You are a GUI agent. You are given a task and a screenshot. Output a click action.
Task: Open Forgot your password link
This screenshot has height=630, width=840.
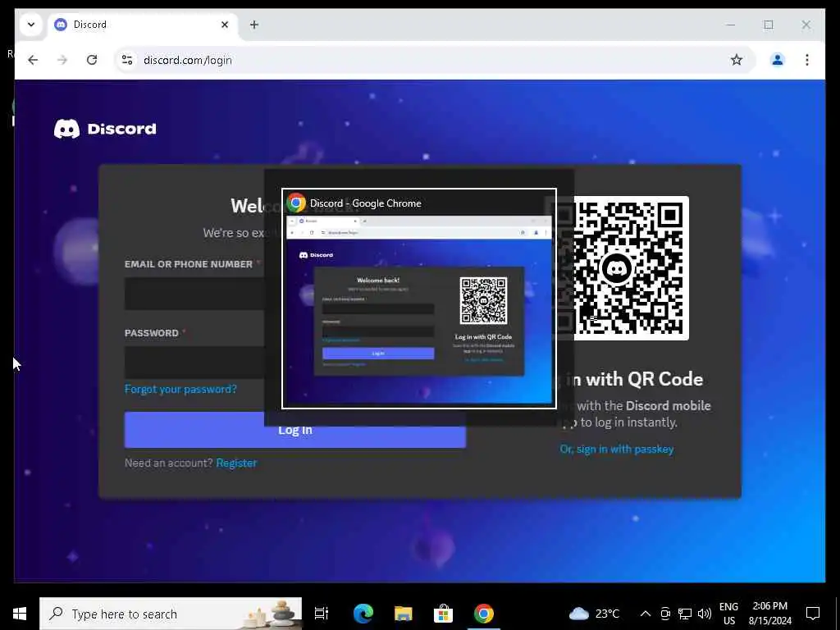click(x=180, y=389)
